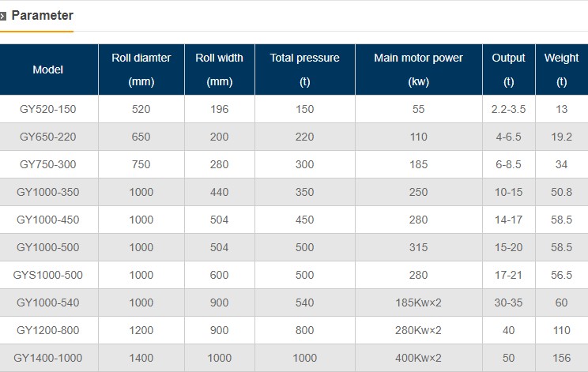Click total pressure 540 value
Viewport: 588px width, 372px height.
[x=304, y=302]
